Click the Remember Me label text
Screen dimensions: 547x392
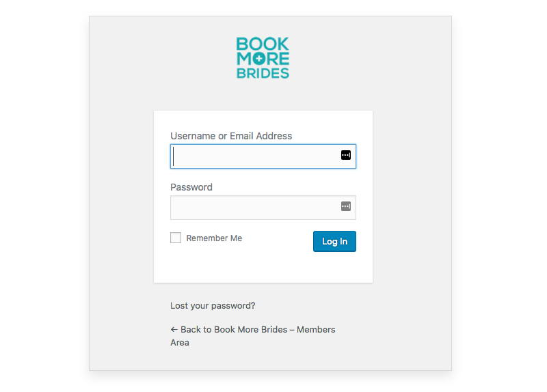click(214, 238)
